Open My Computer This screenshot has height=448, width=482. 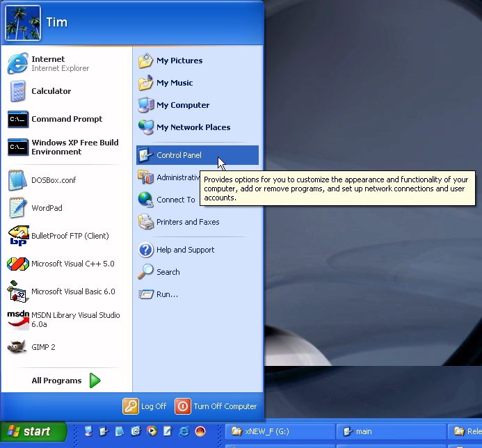(x=198, y=105)
